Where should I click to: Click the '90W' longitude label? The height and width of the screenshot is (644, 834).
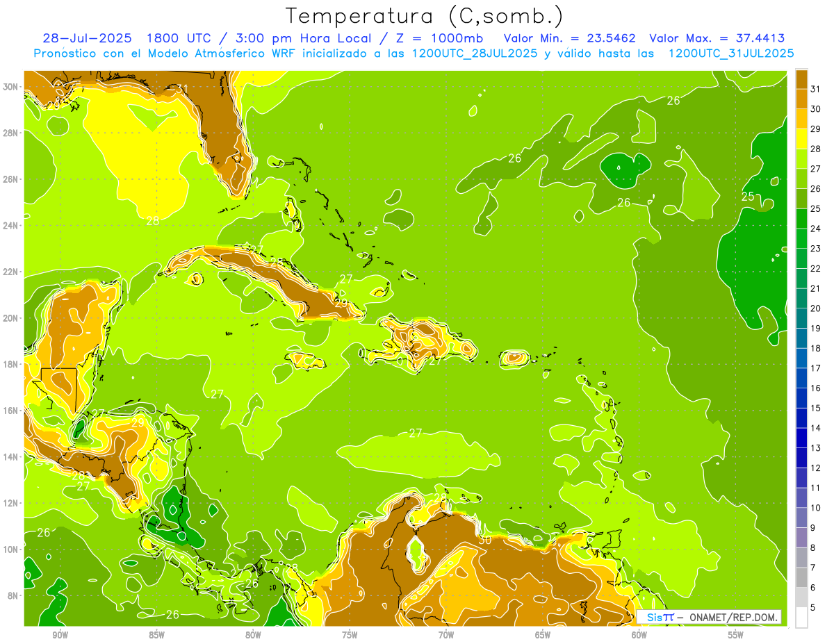[x=60, y=635]
